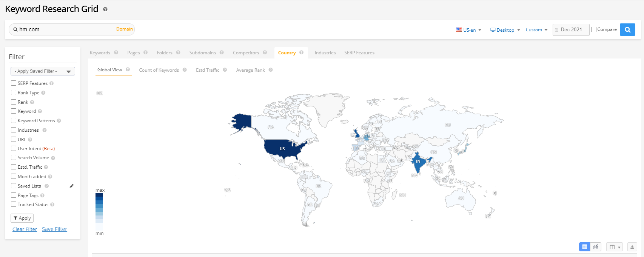The height and width of the screenshot is (257, 644).
Task: Click the blue search magnifier button
Action: tap(627, 29)
